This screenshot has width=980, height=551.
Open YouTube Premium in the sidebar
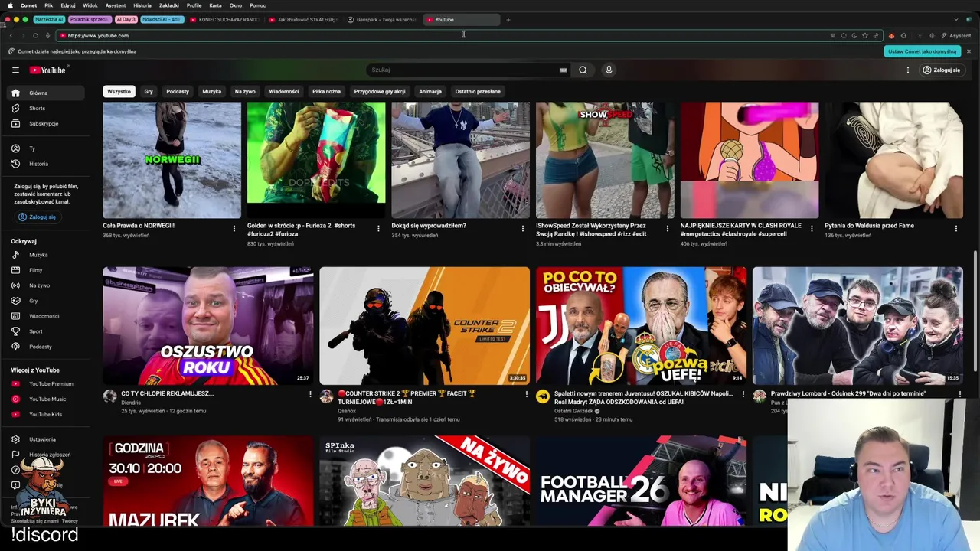pyautogui.click(x=46, y=383)
